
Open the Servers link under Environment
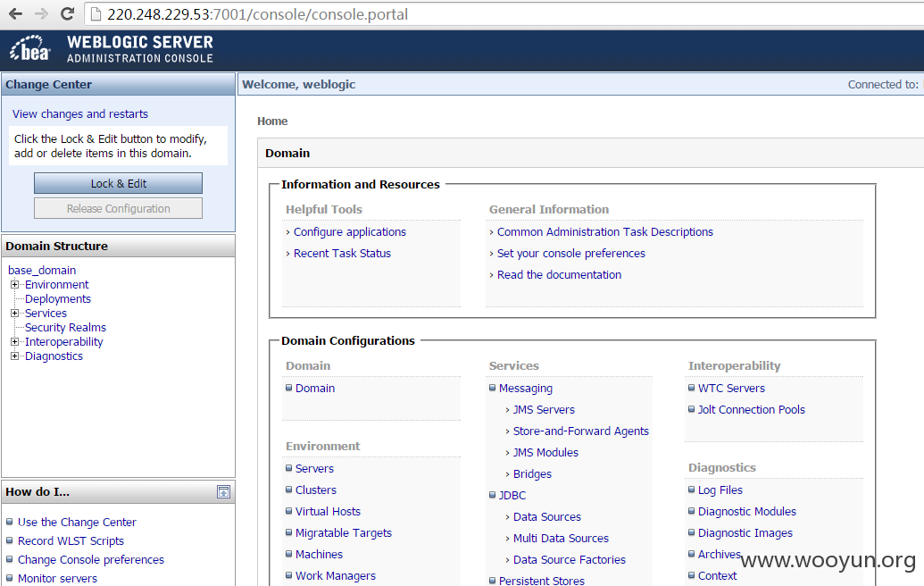[x=314, y=469]
